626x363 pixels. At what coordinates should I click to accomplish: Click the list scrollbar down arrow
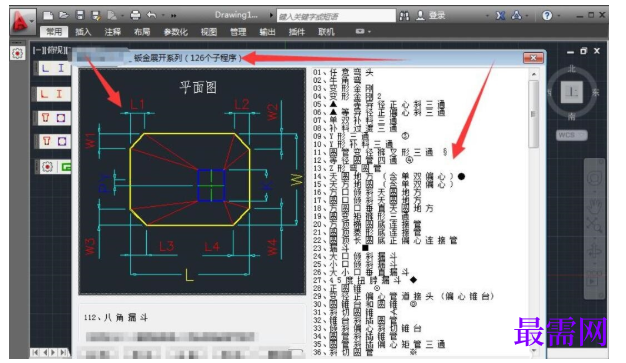point(534,351)
